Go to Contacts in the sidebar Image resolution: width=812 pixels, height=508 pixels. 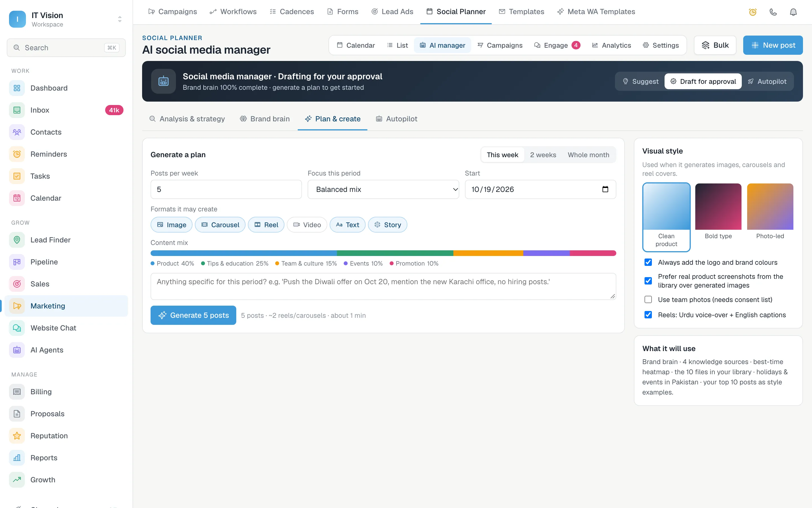pos(66,132)
